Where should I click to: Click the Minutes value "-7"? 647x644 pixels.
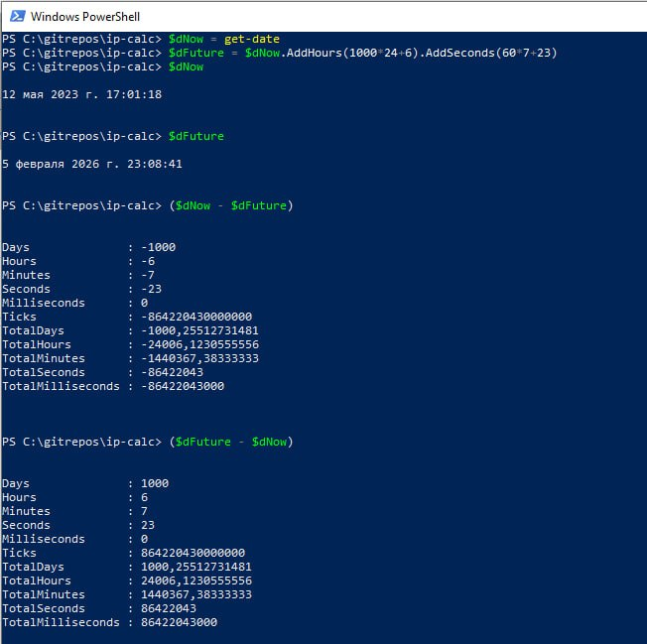148,275
